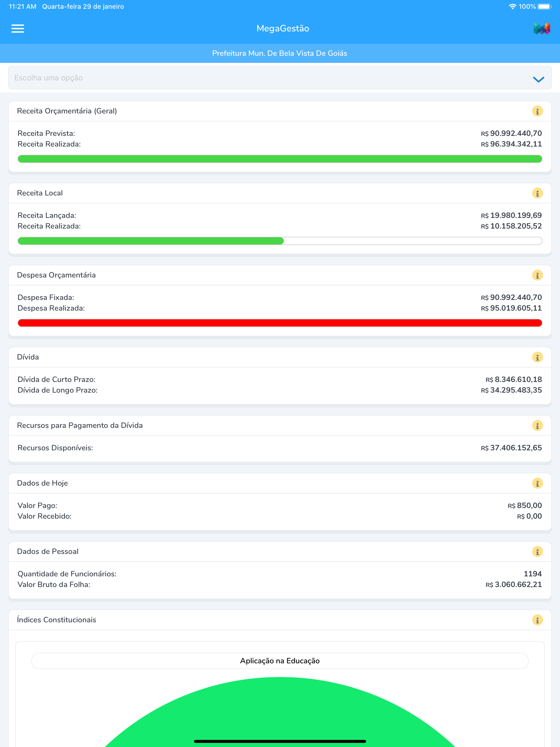The width and height of the screenshot is (560, 747).
Task: Click the Receita Orçamentária green progress bar
Action: coord(280,159)
